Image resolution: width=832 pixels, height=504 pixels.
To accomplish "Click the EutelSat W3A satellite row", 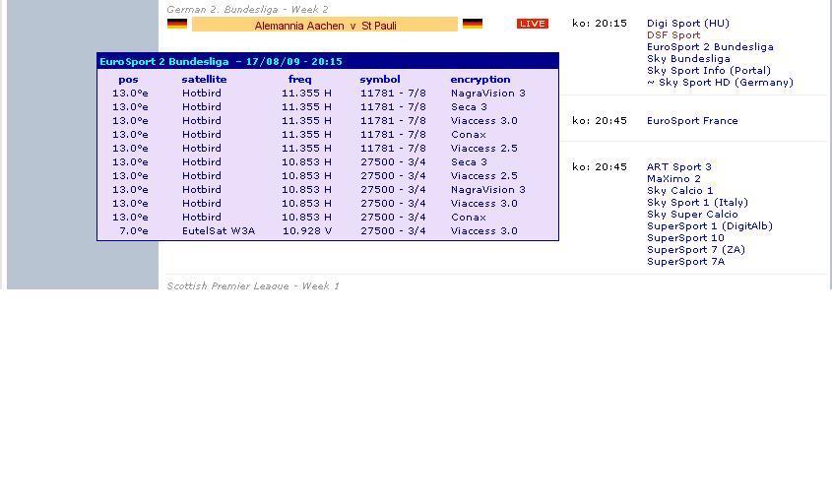I will 219,231.
